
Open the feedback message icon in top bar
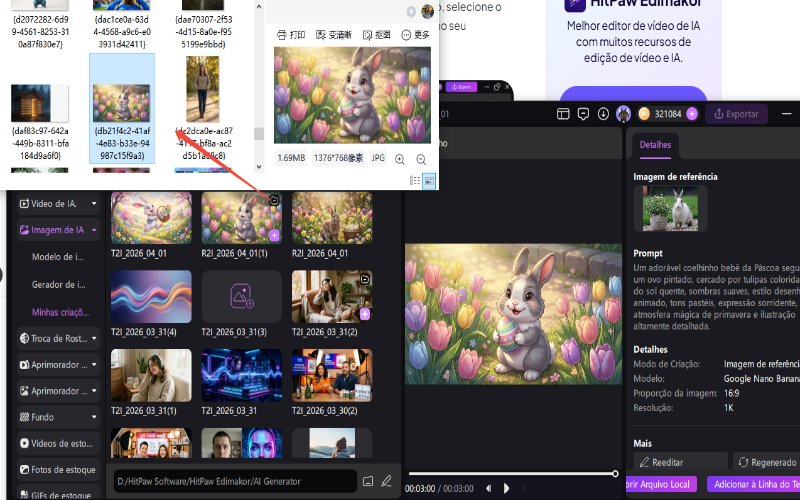click(583, 114)
